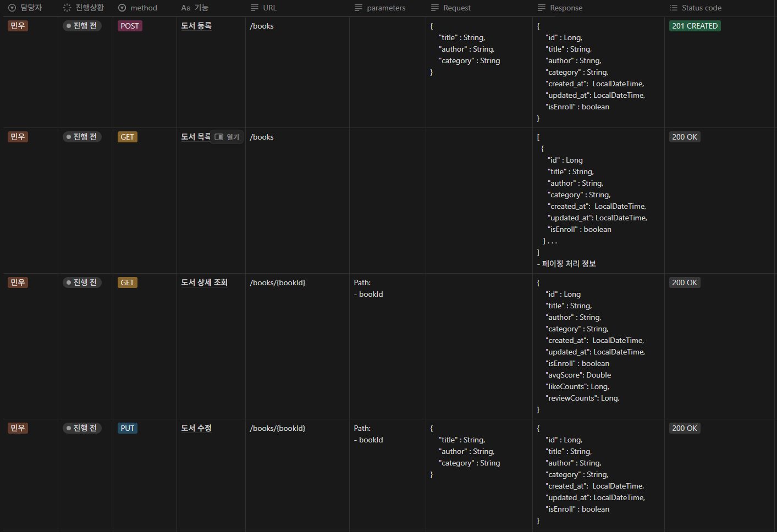Click the parameters column text icon

359,8
